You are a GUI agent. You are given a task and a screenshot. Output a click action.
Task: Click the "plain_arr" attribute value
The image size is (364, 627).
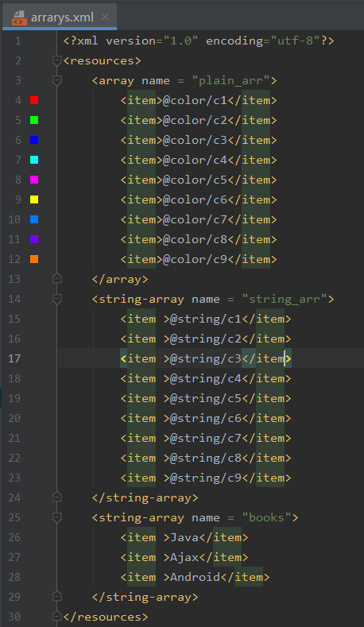(230, 81)
